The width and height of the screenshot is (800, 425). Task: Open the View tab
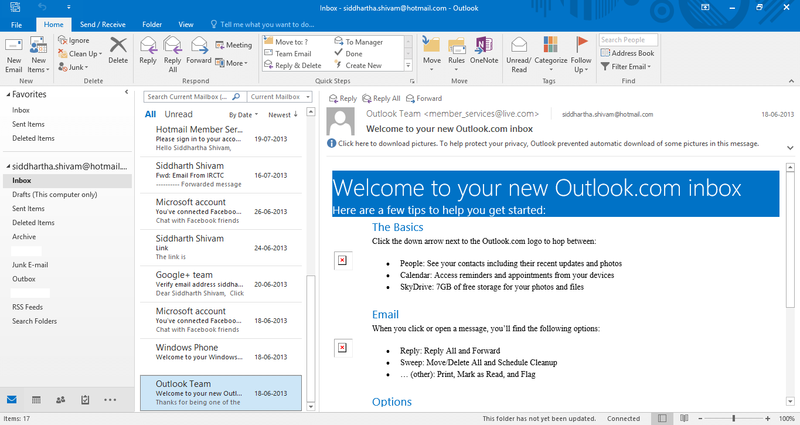[x=186, y=24]
